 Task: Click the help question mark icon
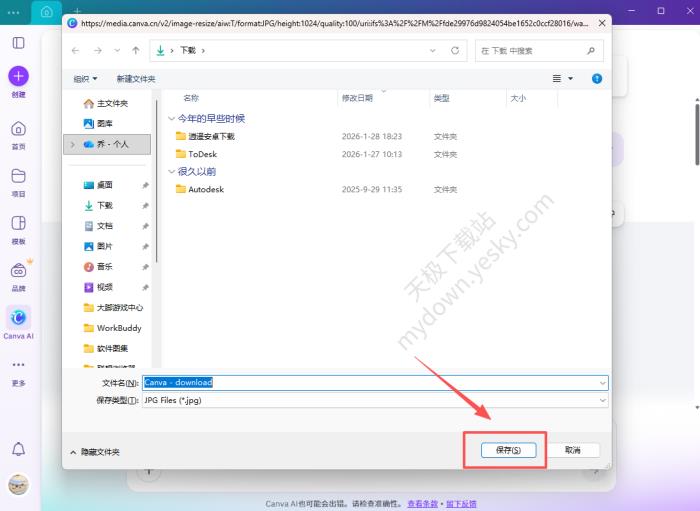click(597, 78)
